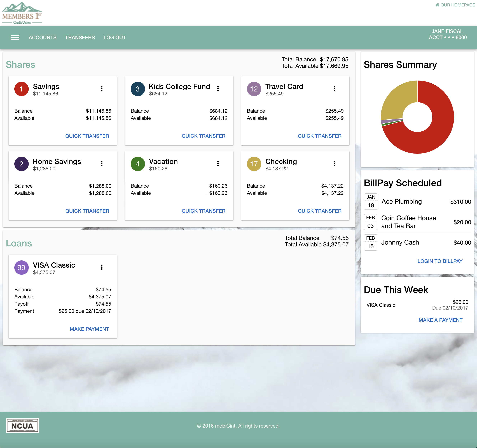This screenshot has height=448, width=477.
Task: Click Quick Transfer on Home Savings
Action: 87,211
